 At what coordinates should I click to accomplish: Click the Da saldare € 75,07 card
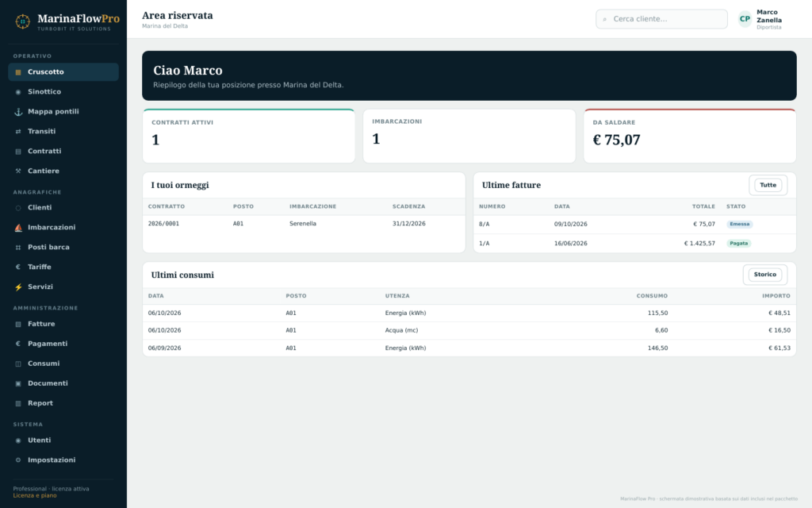click(x=690, y=136)
